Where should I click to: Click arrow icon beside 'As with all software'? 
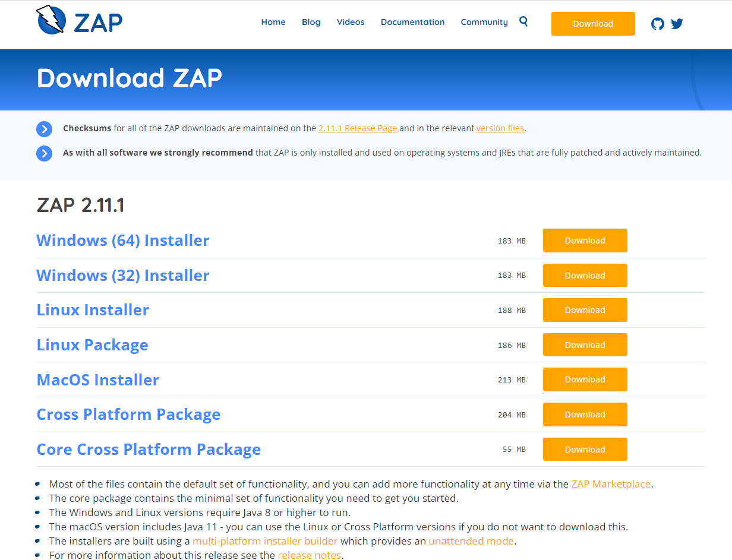(x=45, y=153)
